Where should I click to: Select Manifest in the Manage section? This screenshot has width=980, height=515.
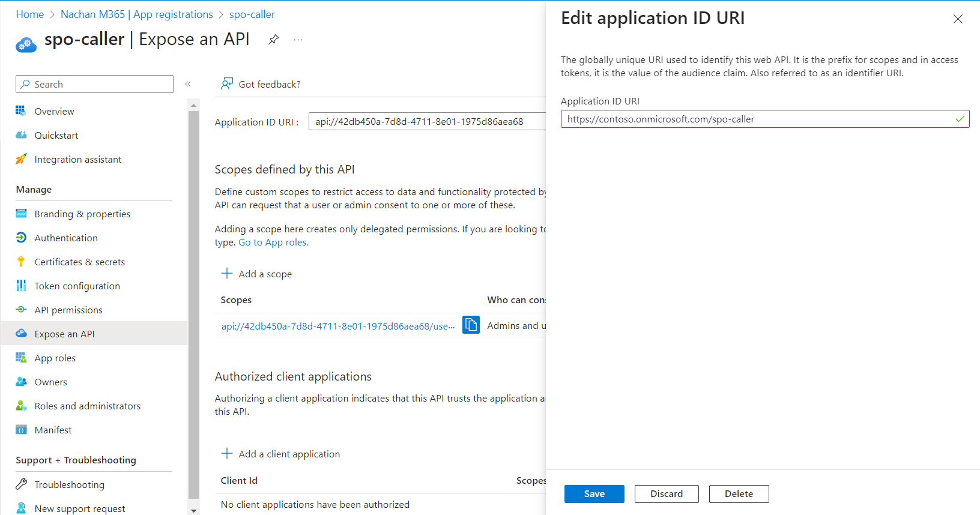pos(53,430)
